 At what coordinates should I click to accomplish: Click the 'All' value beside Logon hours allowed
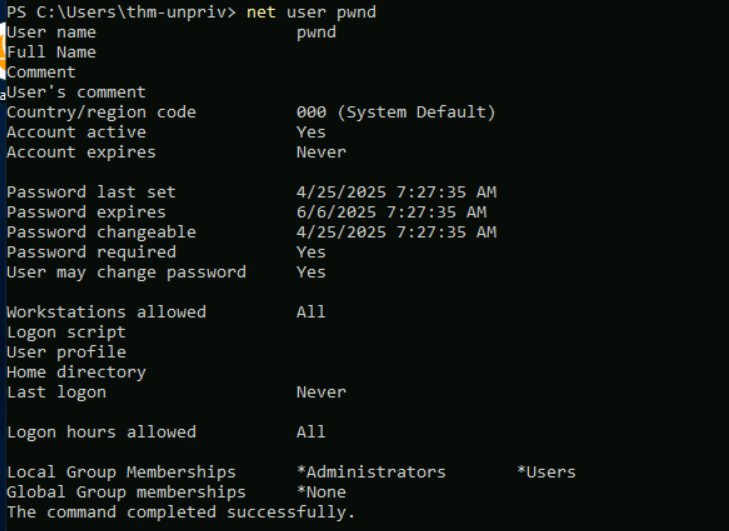[311, 432]
